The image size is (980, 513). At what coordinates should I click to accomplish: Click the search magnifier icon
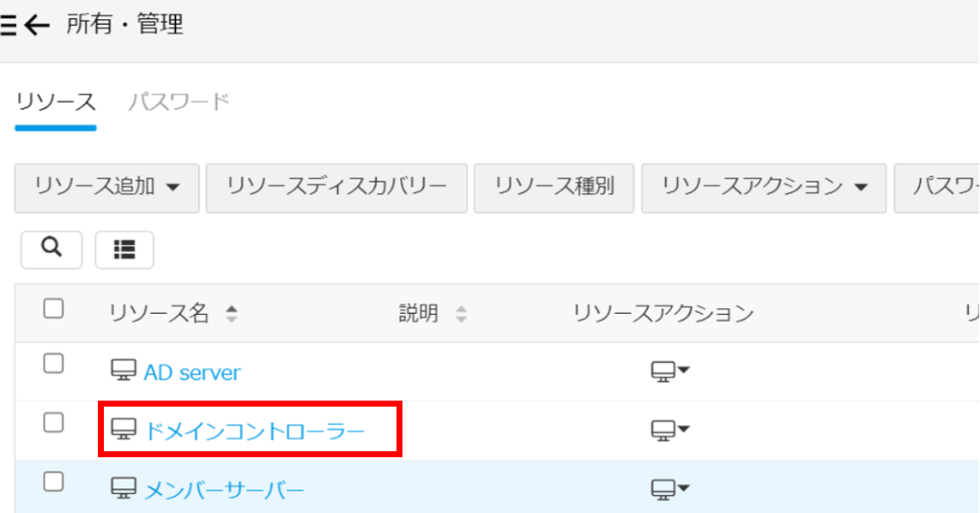point(51,248)
